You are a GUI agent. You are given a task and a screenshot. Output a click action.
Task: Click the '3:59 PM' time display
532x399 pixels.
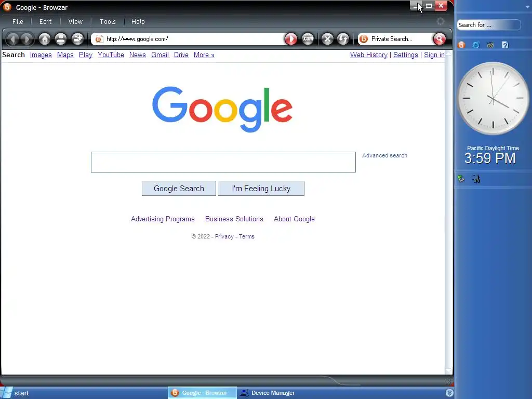tap(490, 158)
